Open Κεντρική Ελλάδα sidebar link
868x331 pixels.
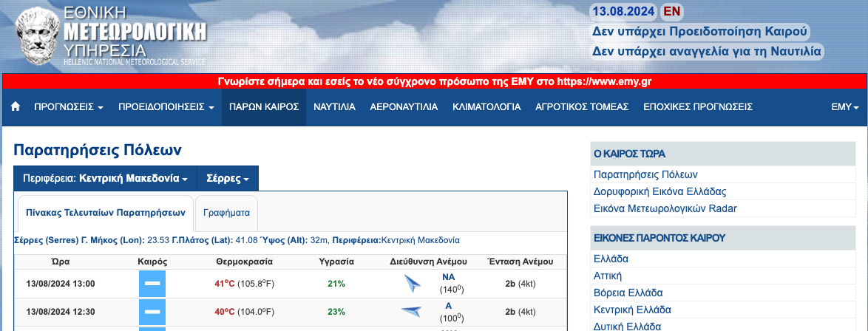[x=632, y=310]
